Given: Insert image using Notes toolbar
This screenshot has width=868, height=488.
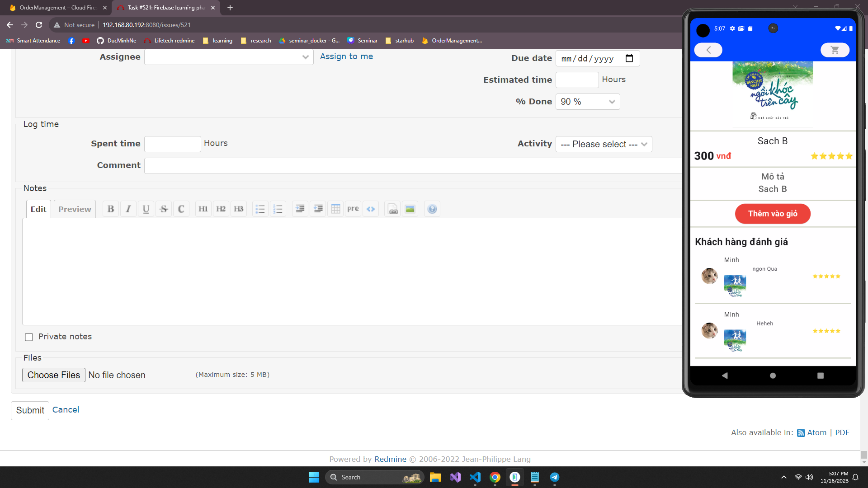Looking at the screenshot, I should click(x=410, y=209).
